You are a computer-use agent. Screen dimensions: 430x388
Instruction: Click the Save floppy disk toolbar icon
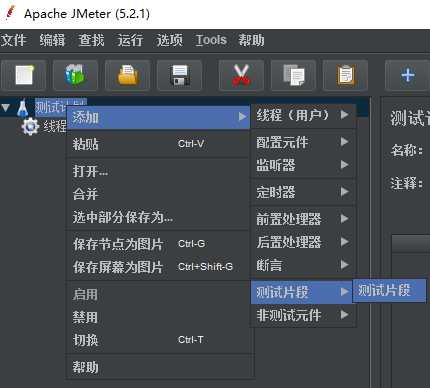click(x=180, y=75)
